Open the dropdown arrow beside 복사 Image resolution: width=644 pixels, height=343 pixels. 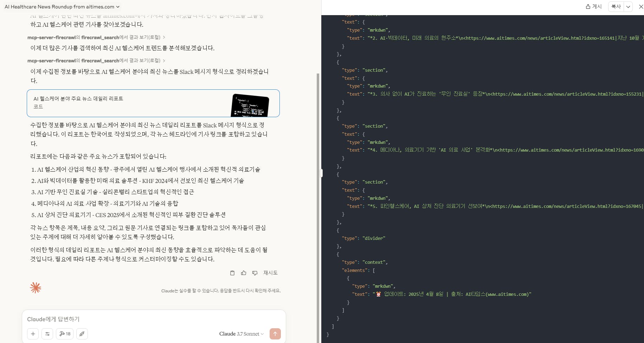628,7
